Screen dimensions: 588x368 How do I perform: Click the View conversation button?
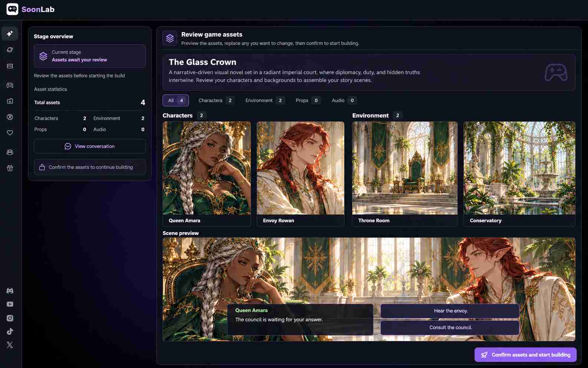click(x=90, y=146)
